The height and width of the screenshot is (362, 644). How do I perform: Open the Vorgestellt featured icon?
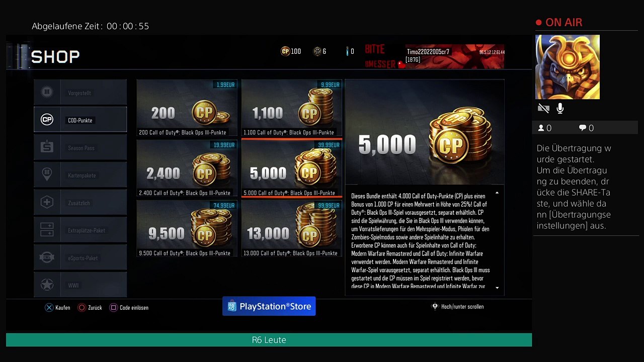click(x=47, y=92)
